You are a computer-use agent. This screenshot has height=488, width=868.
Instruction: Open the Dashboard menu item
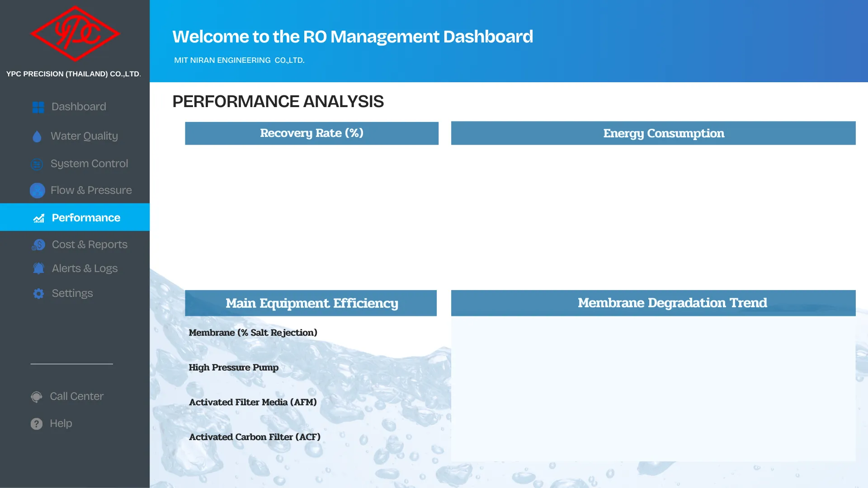click(79, 107)
